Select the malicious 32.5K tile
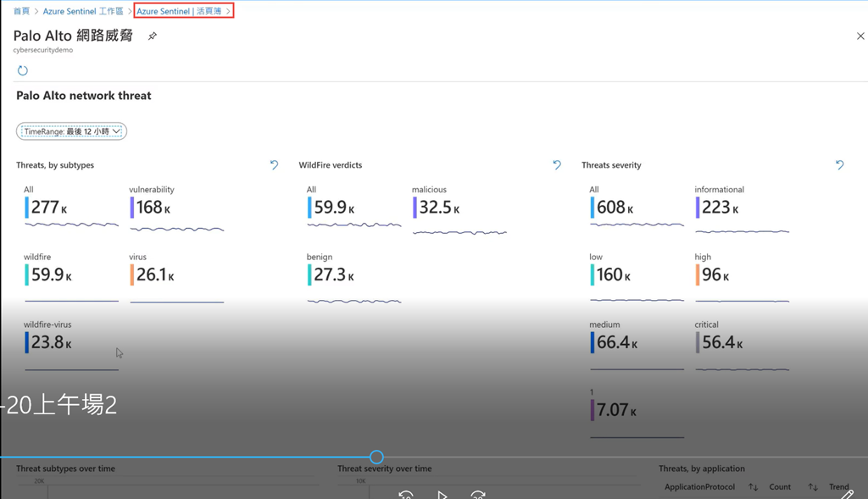 [x=459, y=210]
